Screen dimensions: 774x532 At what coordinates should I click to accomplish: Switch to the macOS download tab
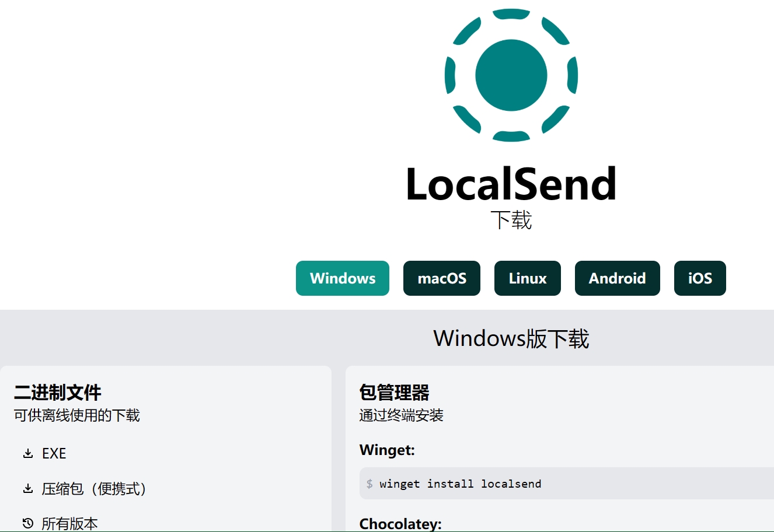tap(441, 278)
